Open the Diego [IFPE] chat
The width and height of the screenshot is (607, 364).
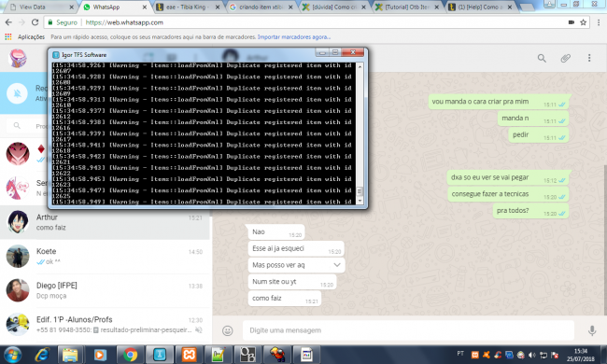point(105,290)
